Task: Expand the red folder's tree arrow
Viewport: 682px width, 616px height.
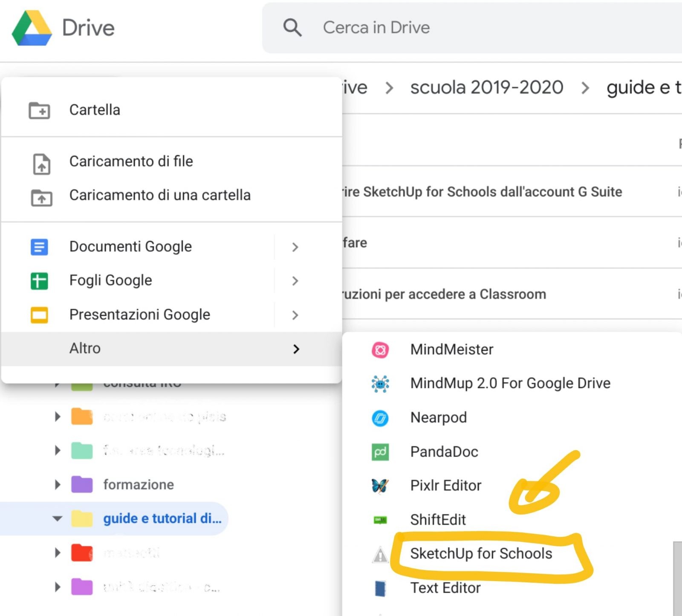Action: [x=58, y=553]
